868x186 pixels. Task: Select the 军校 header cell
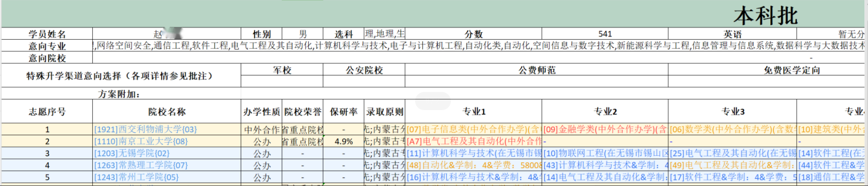pyautogui.click(x=282, y=70)
